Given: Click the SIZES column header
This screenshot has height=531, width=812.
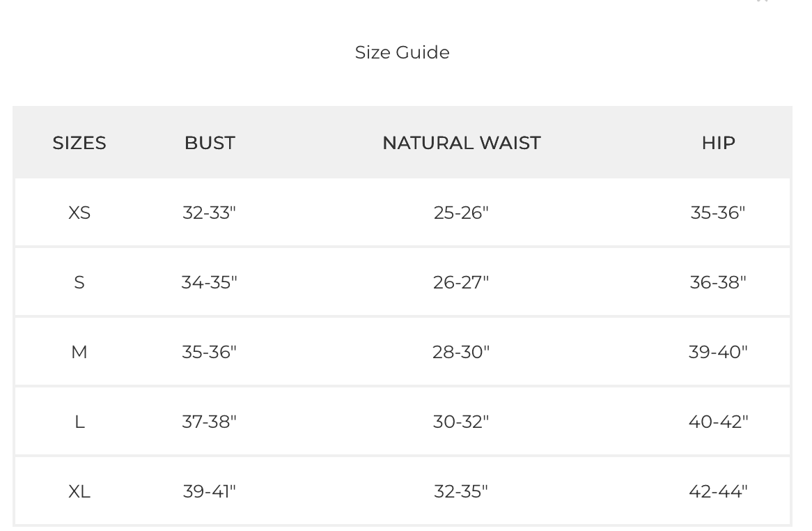Looking at the screenshot, I should pyautogui.click(x=79, y=143).
